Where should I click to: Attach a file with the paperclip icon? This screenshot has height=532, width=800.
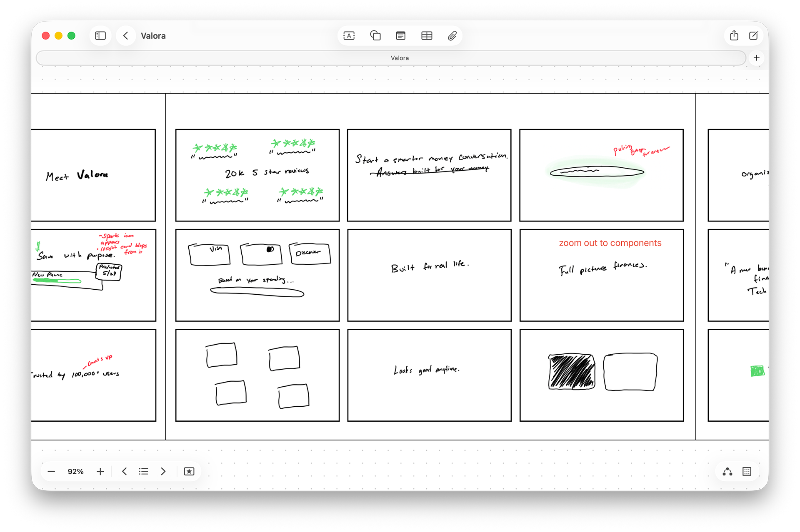click(x=452, y=36)
